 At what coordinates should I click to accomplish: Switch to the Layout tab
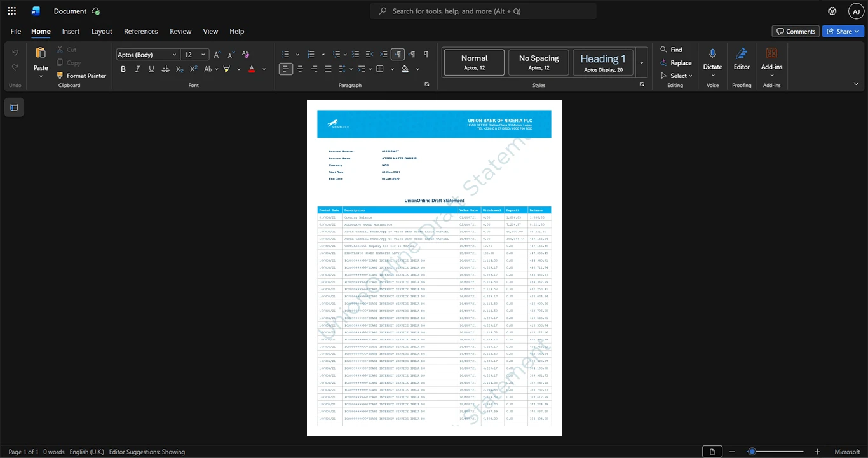tap(102, 31)
